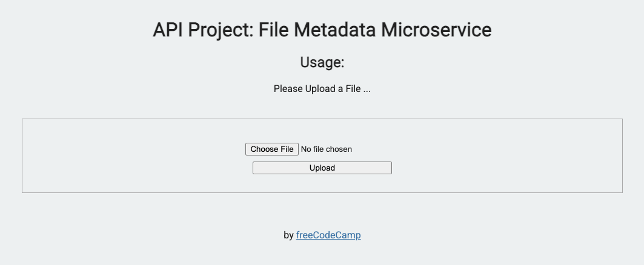Click the words "API Project:" in the heading
644x265 pixels.
pos(204,30)
